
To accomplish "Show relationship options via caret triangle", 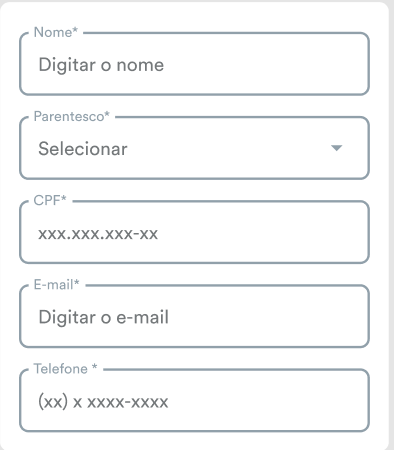I will point(336,148).
